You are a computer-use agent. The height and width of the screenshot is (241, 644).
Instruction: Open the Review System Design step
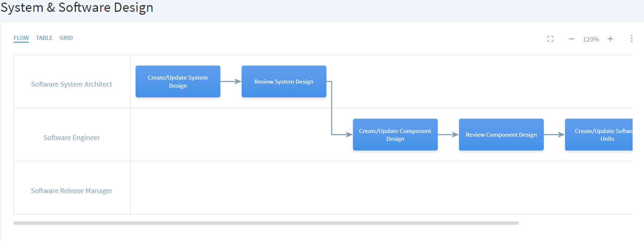pyautogui.click(x=284, y=81)
